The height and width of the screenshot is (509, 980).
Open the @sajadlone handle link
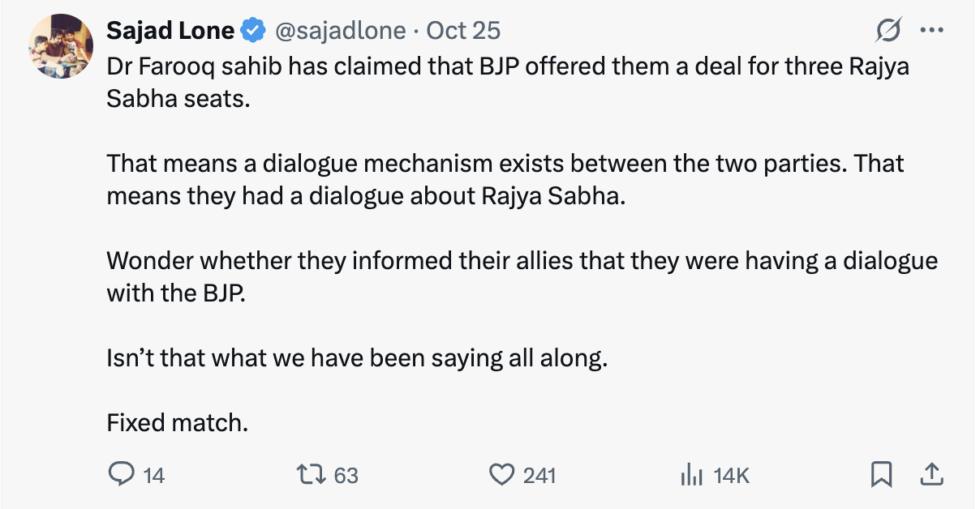pyautogui.click(x=341, y=31)
